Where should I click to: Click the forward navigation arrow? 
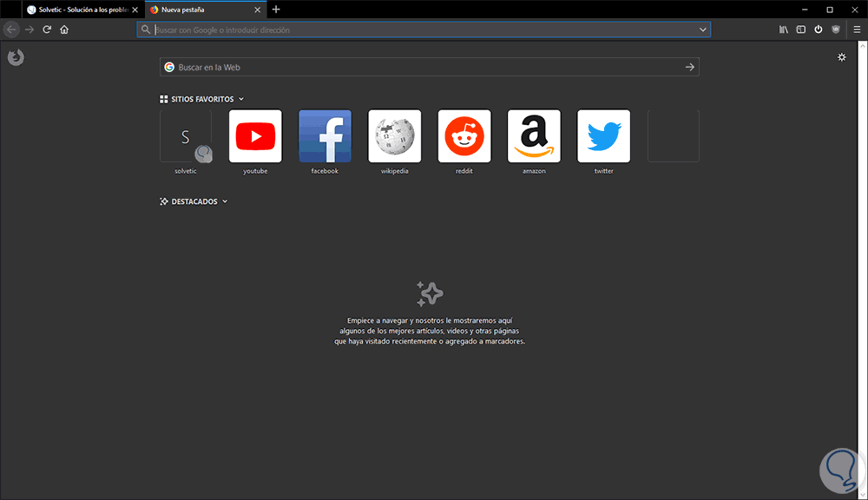click(x=30, y=30)
